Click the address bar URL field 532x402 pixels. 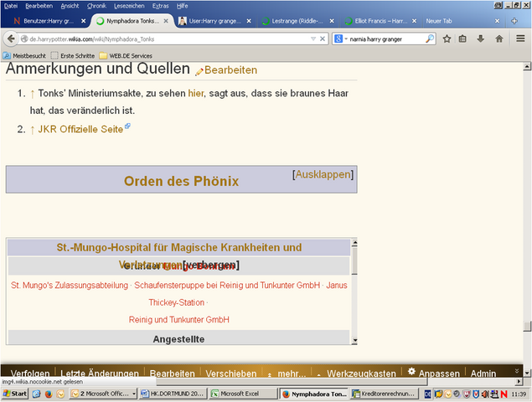tap(166, 39)
